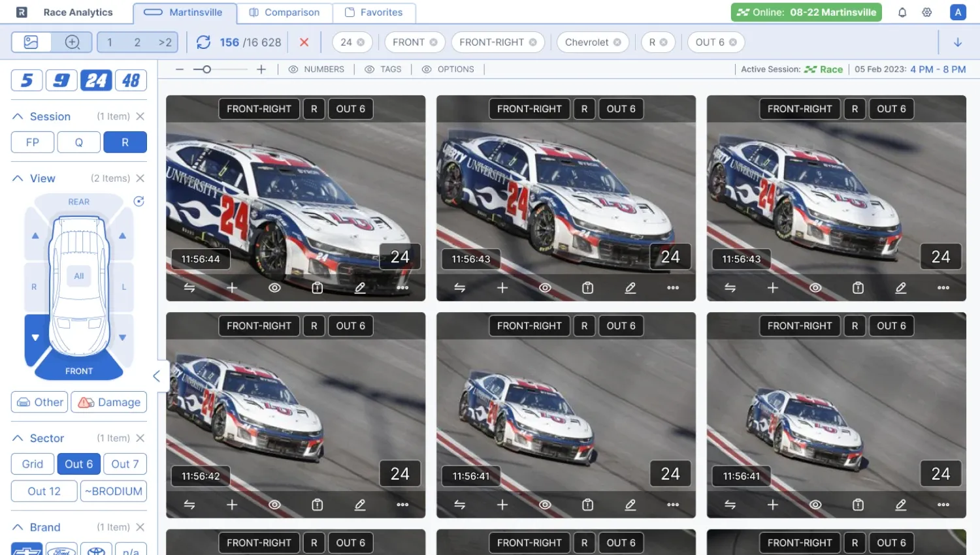Select car number 5 tab

tap(27, 80)
